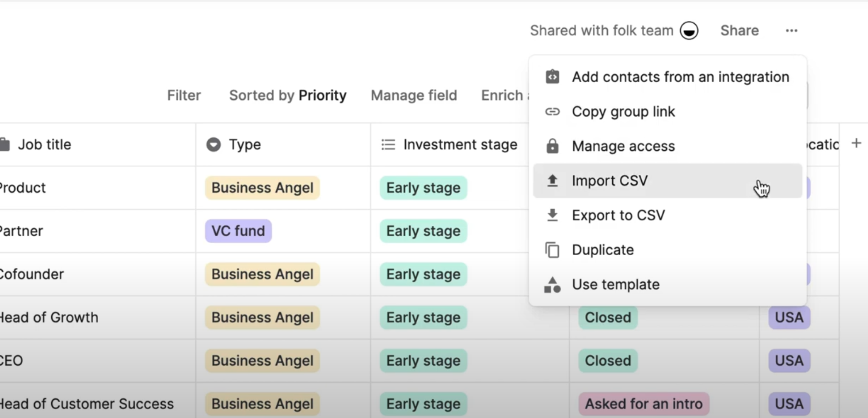The image size is (868, 418).
Task: Open the VC fund type tag dropdown
Action: [x=238, y=231]
